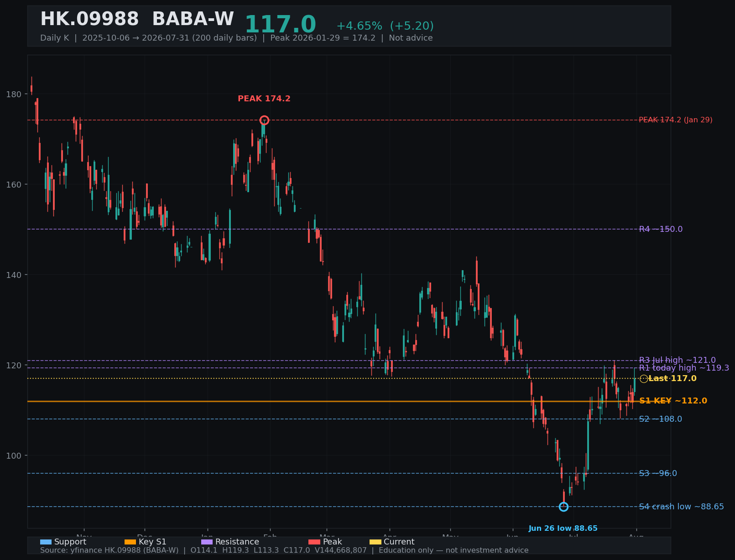
Task: Select the 'Current' legend label
Action: [399, 542]
